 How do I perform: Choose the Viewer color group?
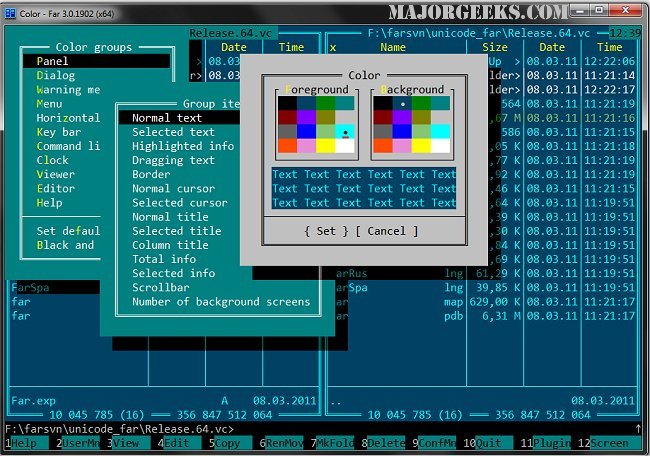point(56,174)
